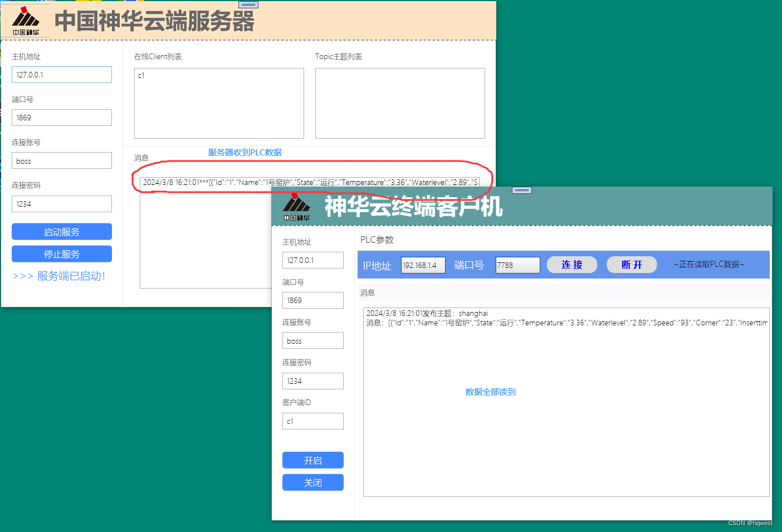
Task: Click client JSON message line starting 消息:
Action: 567,323
